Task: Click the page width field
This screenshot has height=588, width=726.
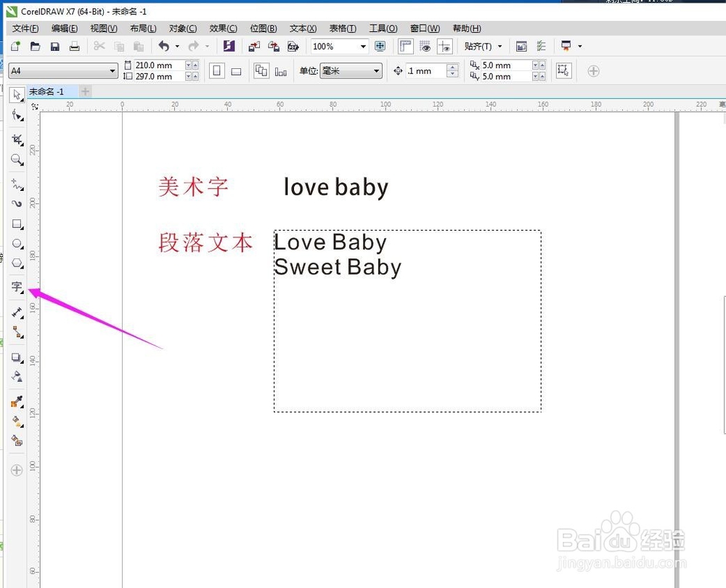Action: (x=159, y=65)
